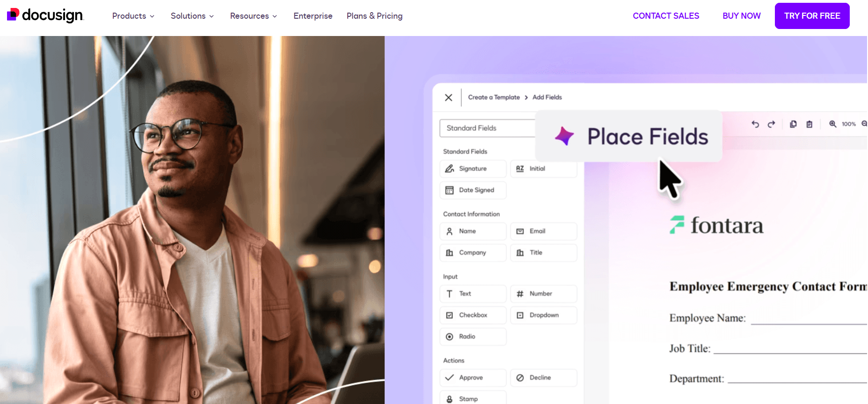Close the template editor with X icon
Screen dimensions: 868x404
click(448, 97)
